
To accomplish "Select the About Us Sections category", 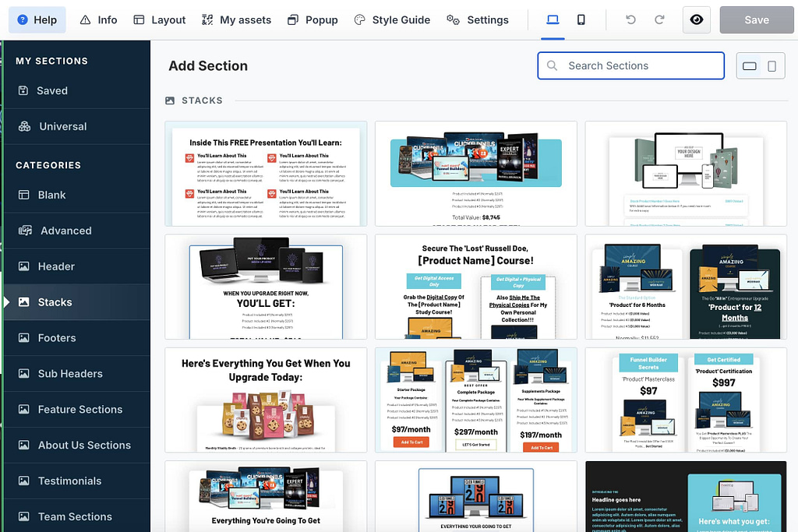I will 77,445.
